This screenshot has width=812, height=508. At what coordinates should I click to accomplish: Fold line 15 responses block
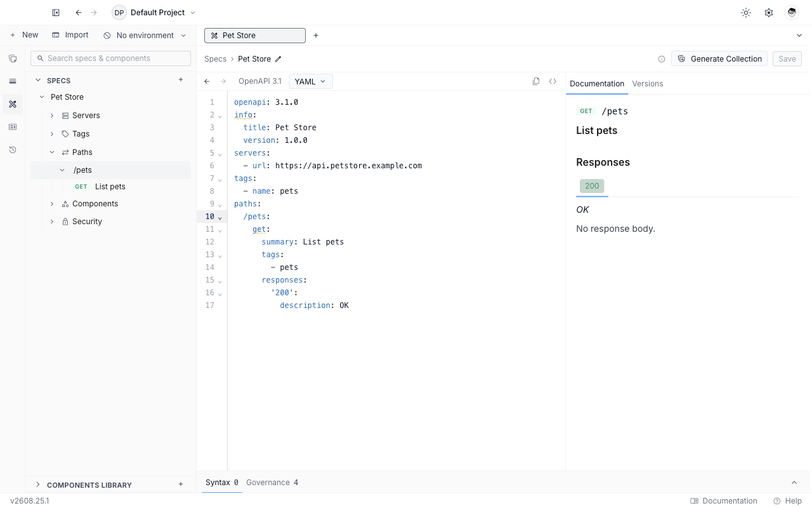pyautogui.click(x=220, y=281)
